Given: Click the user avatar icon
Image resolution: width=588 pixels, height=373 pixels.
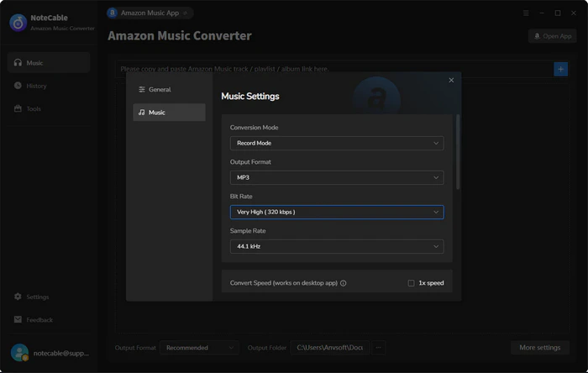Looking at the screenshot, I should [19, 352].
